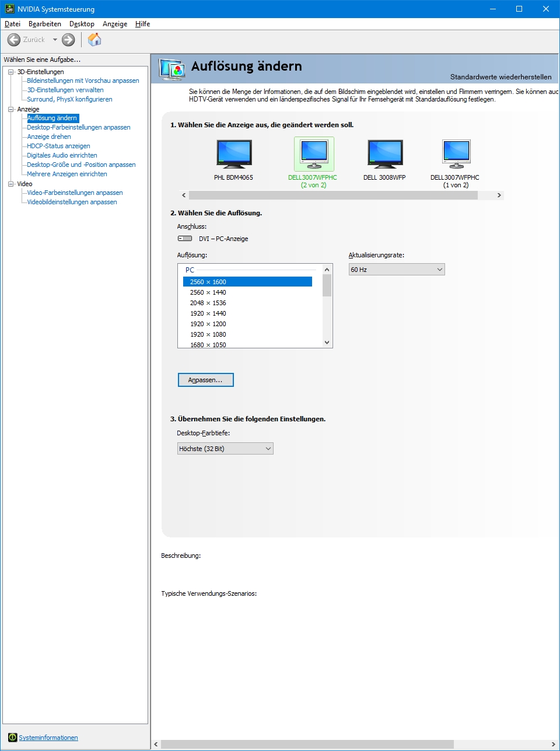Click the Back arrow icon

pos(14,40)
